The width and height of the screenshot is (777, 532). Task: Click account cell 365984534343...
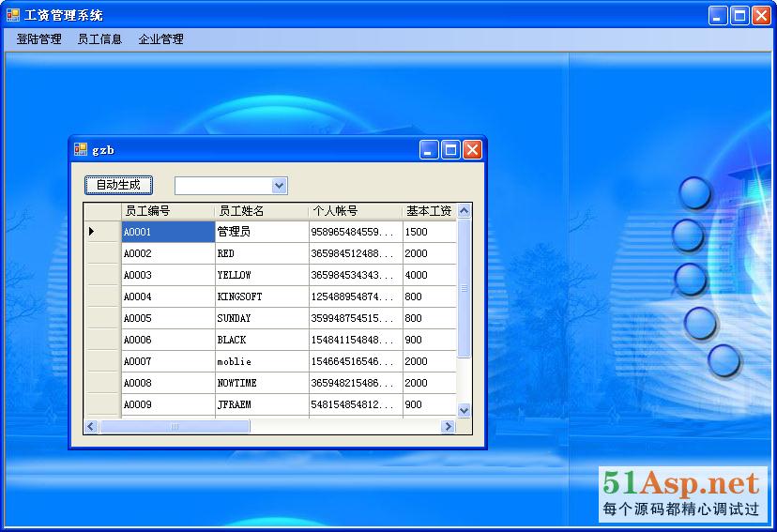pos(356,275)
